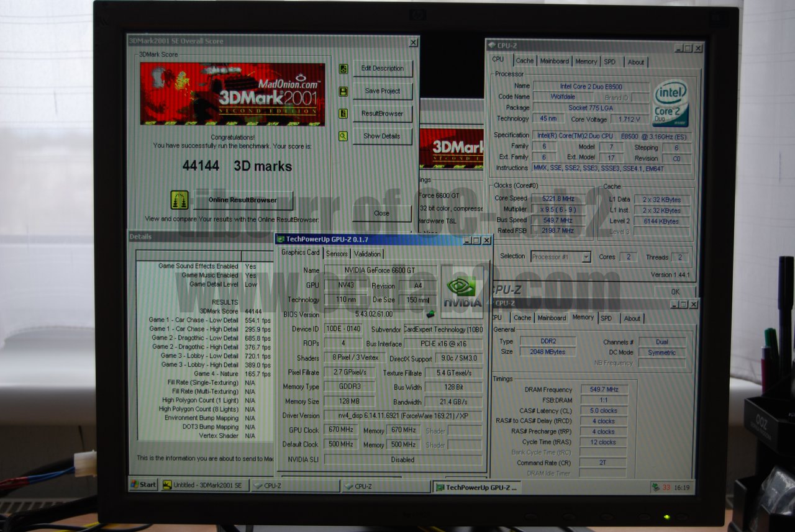Click the system tray temperature icon
795x532 pixels.
coord(656,487)
